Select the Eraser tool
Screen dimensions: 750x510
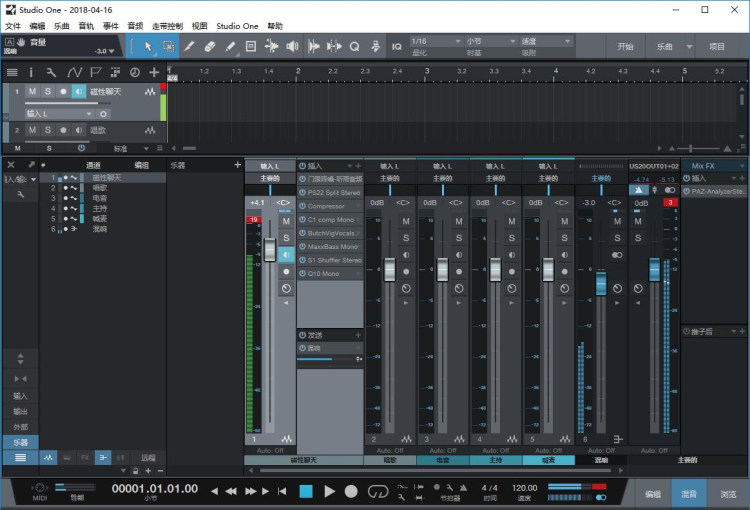[x=210, y=46]
